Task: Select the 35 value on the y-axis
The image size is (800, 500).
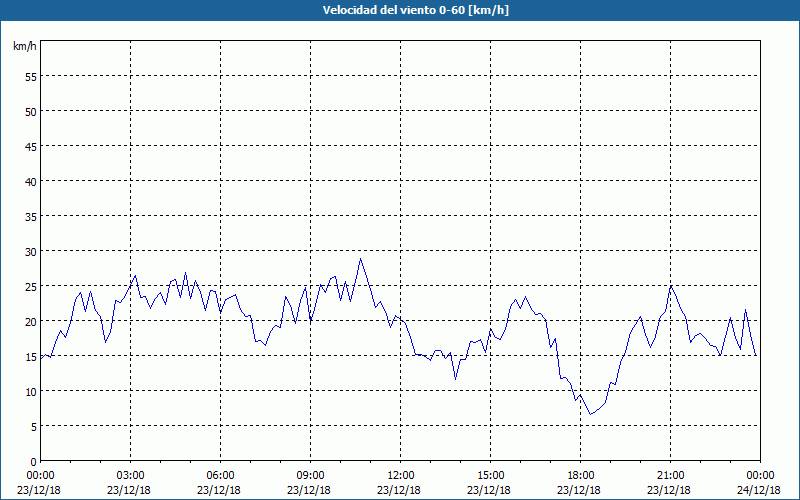Action: pos(31,216)
